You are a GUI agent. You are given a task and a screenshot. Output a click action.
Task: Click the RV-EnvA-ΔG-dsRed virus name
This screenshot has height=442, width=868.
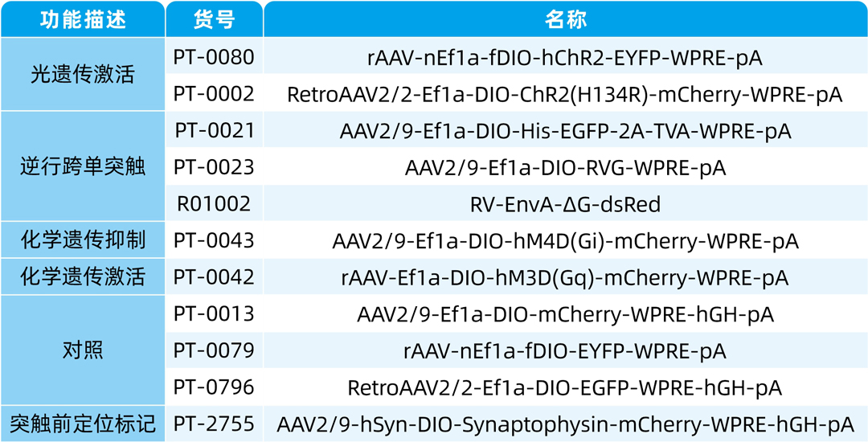(x=565, y=204)
